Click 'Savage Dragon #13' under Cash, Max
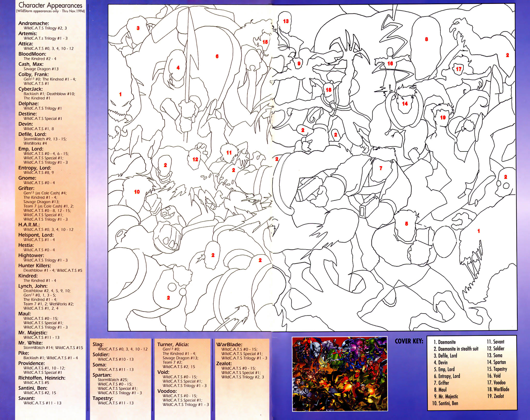 tap(41, 69)
